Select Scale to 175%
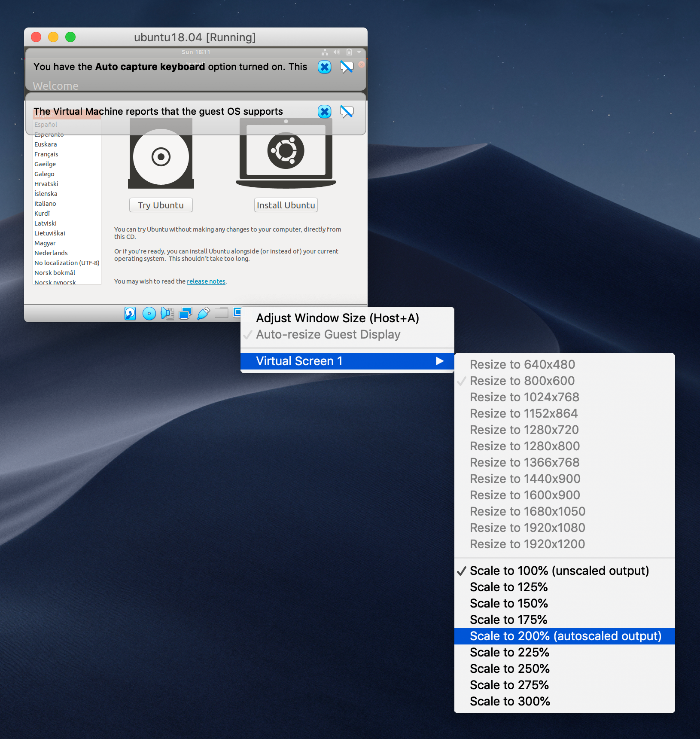 tap(565, 620)
